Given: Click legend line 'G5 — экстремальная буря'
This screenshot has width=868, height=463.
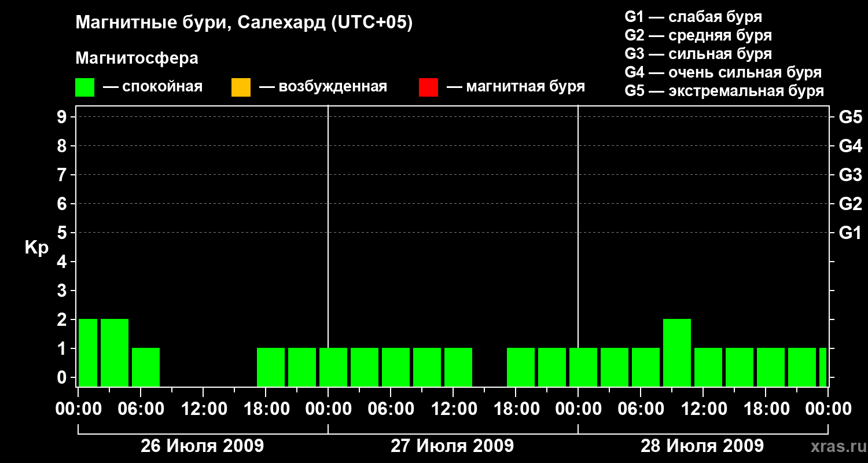Looking at the screenshot, I should [724, 91].
